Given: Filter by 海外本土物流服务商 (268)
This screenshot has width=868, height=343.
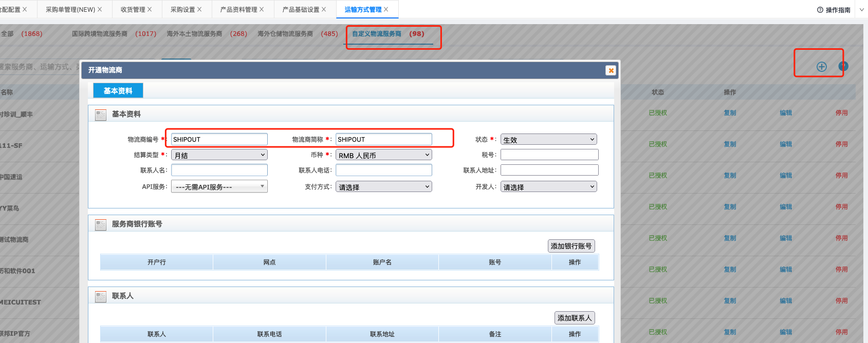Looking at the screenshot, I should tap(207, 34).
